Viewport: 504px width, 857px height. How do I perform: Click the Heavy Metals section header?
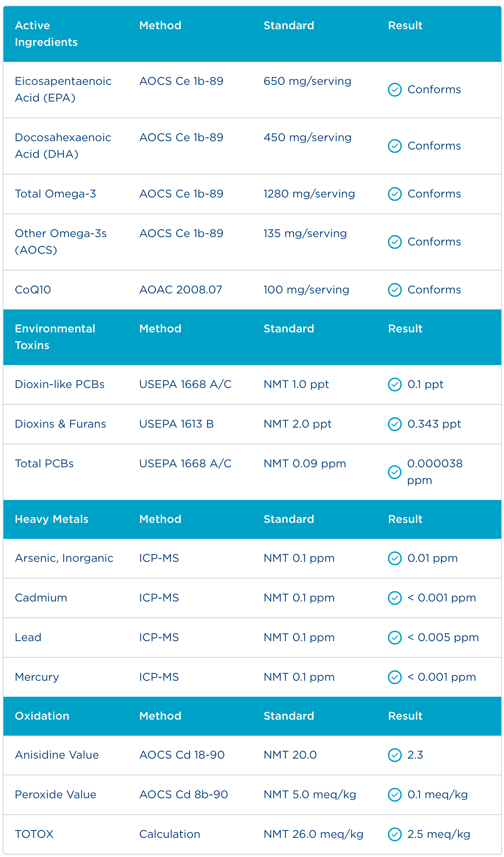click(x=52, y=519)
